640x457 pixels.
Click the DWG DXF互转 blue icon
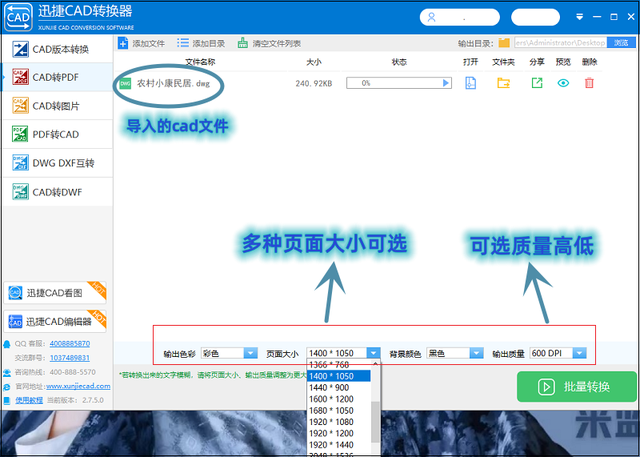coord(20,162)
